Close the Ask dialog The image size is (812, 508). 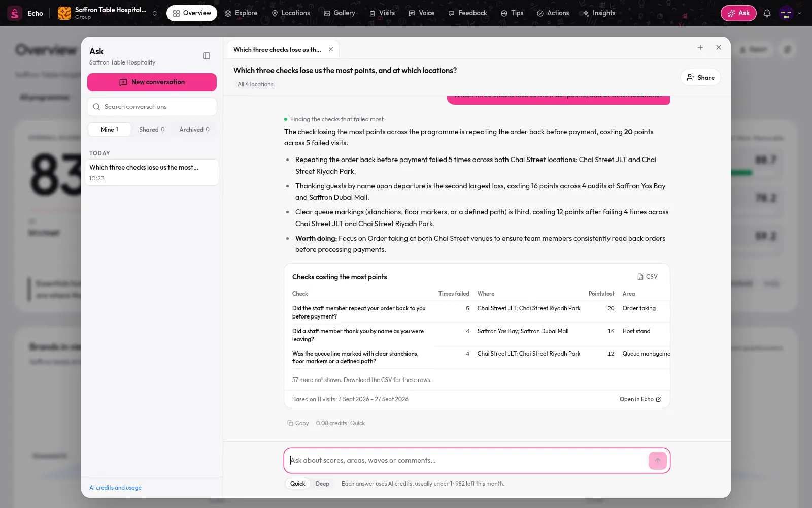coord(719,47)
